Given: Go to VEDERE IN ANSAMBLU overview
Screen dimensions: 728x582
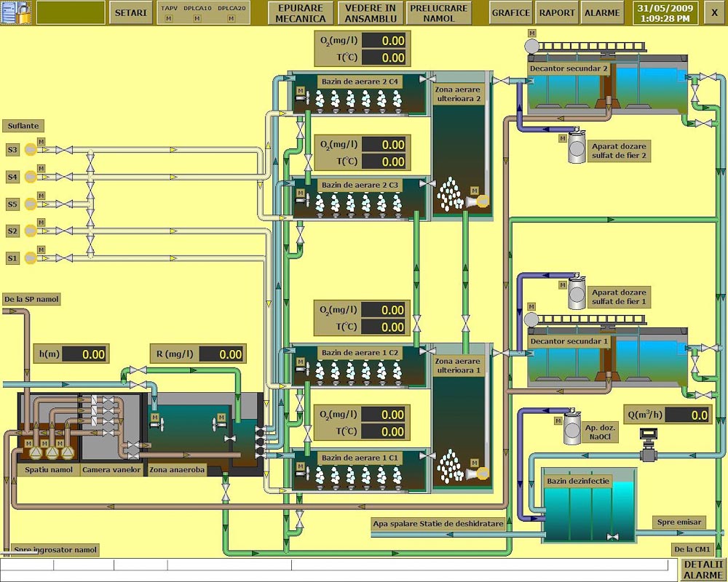Looking at the screenshot, I should pos(370,12).
